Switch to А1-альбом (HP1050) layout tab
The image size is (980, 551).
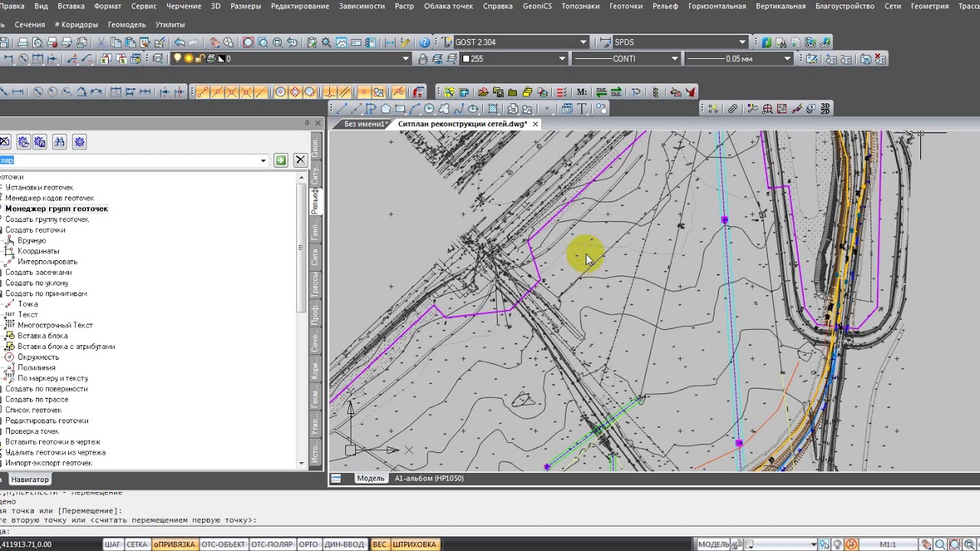pyautogui.click(x=429, y=478)
